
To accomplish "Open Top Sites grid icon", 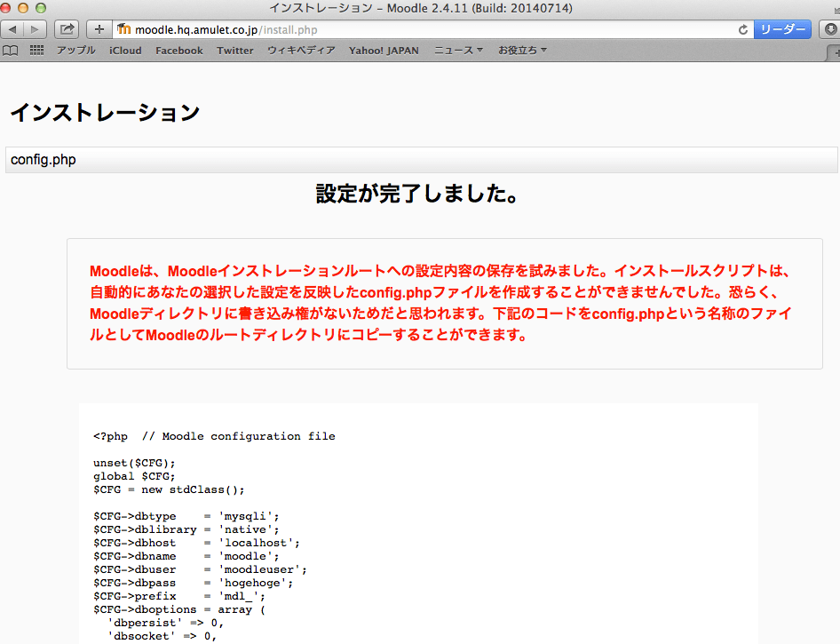I will pyautogui.click(x=36, y=51).
